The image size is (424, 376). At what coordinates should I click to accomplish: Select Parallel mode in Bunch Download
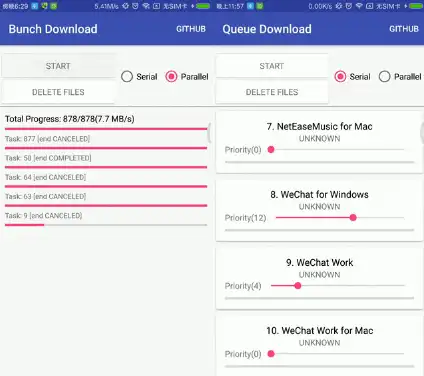tap(187, 77)
